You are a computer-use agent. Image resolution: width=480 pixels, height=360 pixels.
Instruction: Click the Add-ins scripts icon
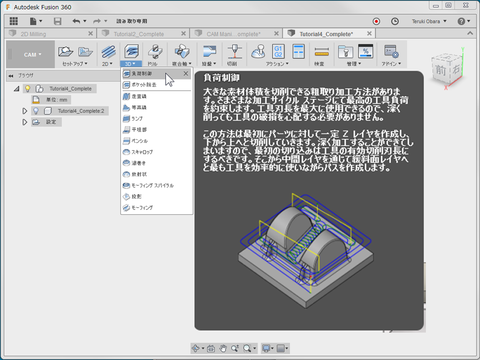click(x=391, y=52)
